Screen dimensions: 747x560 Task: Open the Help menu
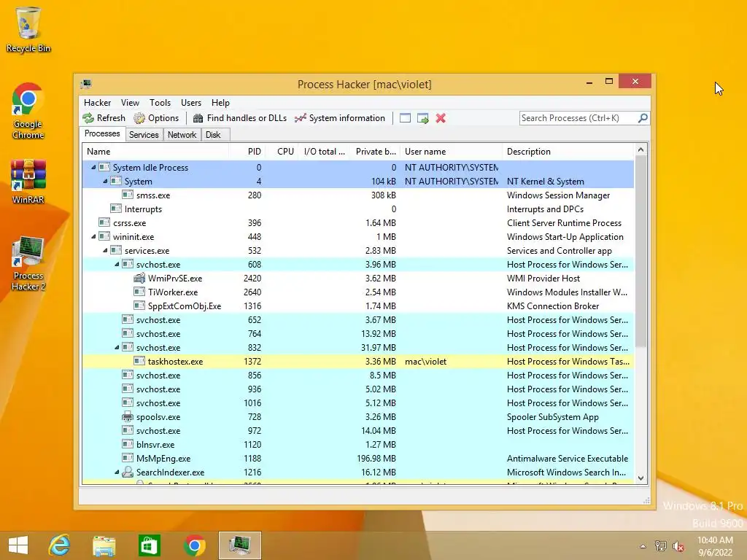coord(220,103)
